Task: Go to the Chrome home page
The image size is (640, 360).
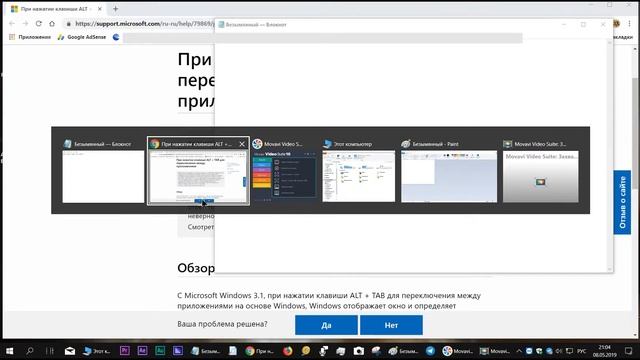Action: coord(52,24)
